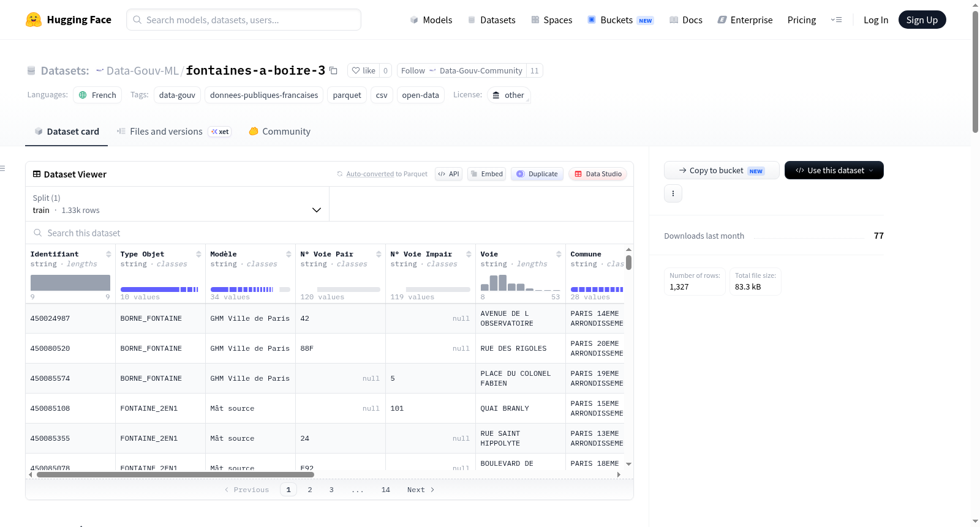Click the table vertical scrollbar thumb
Viewport: 980px width, 527px height.
[x=628, y=263]
